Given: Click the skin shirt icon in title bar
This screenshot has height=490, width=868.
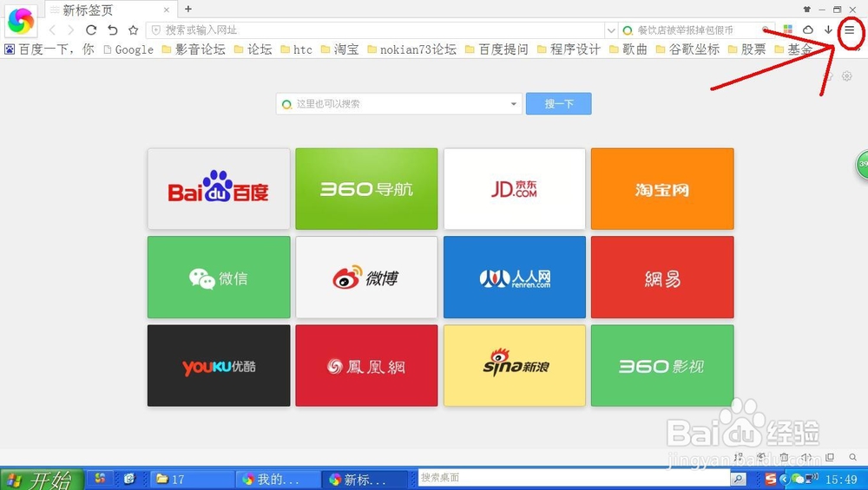Looking at the screenshot, I should point(807,10).
